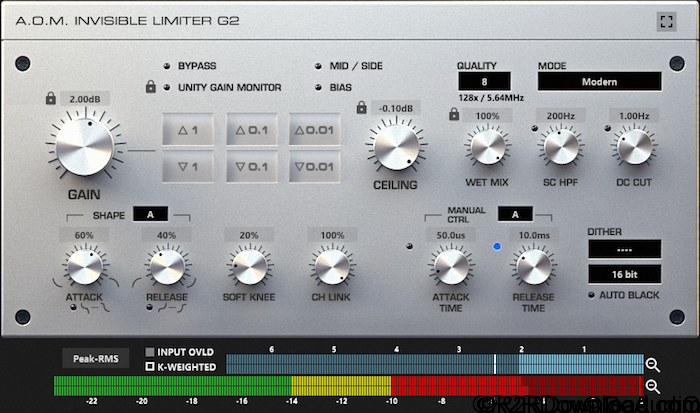Click the 100% CH link value field
Viewport: 700px width, 413px height.
332,235
